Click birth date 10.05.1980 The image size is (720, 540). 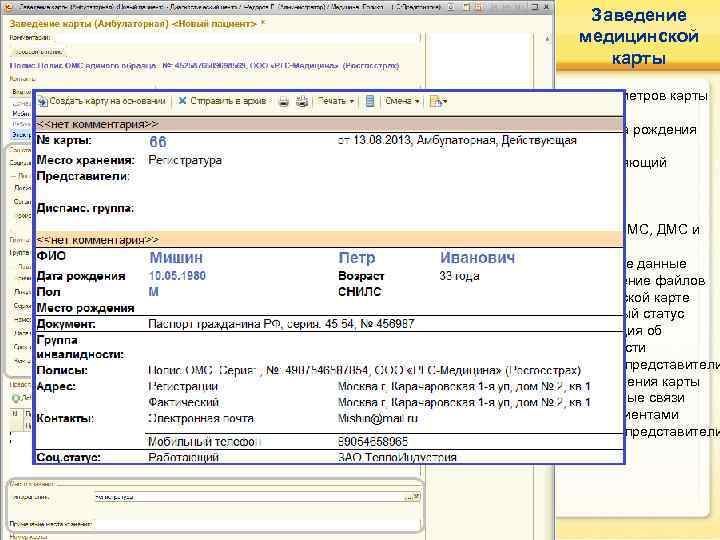coord(177,276)
